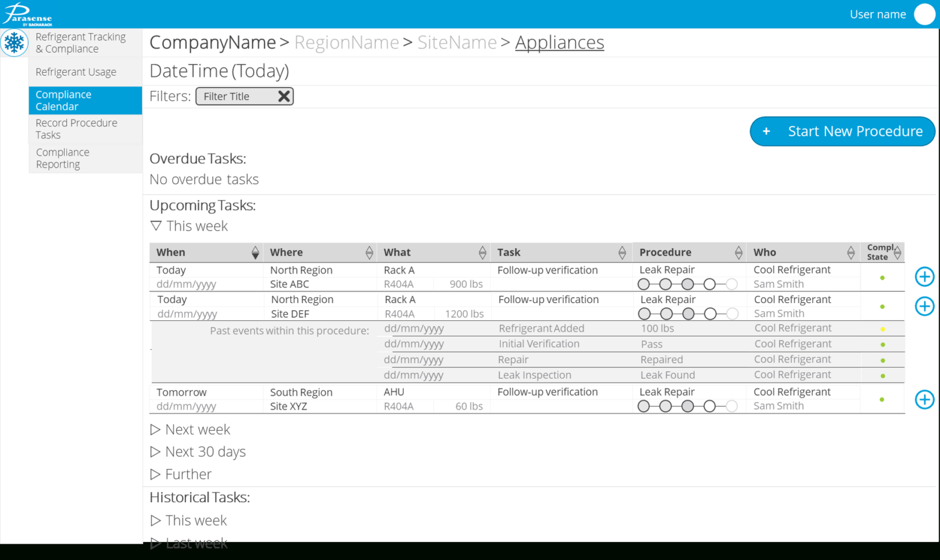Screen dimensions: 940x560
Task: Click the Parasense logo in the top bar
Action: [28, 13]
